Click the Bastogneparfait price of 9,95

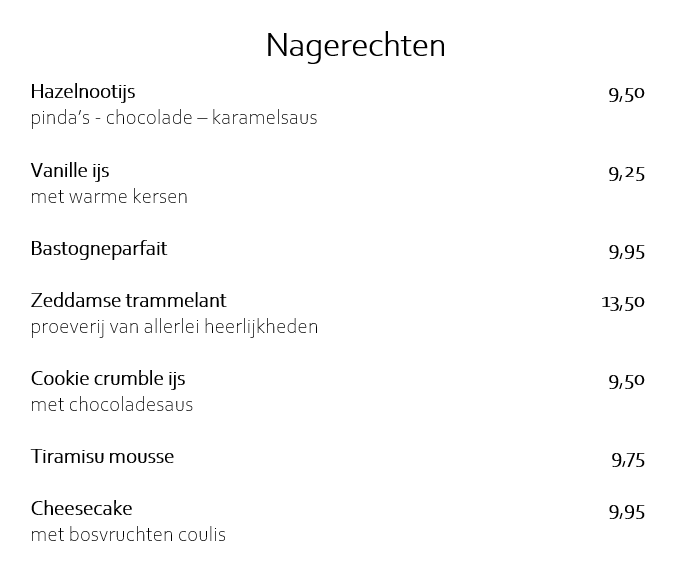point(627,252)
